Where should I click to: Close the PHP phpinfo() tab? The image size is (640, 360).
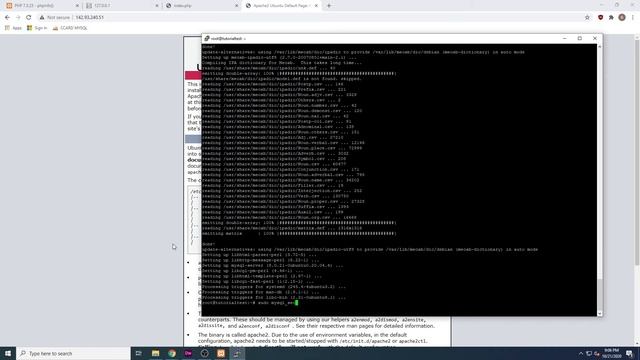[77, 6]
